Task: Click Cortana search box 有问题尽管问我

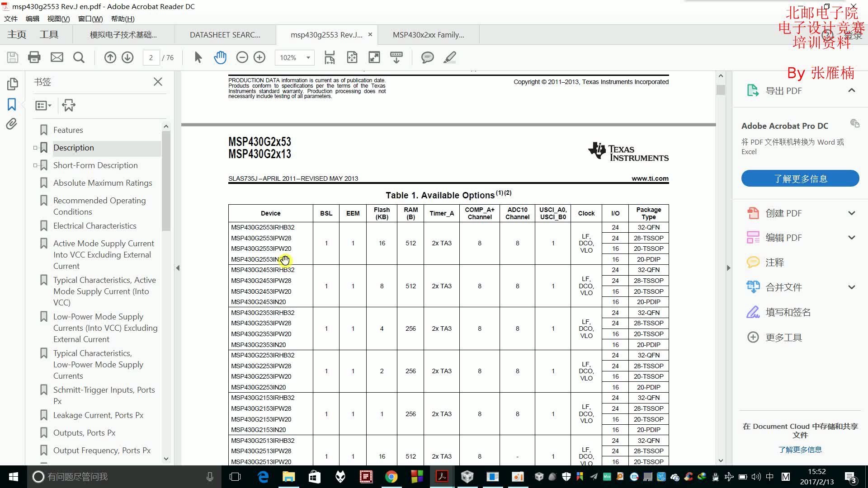Action: coord(124,477)
